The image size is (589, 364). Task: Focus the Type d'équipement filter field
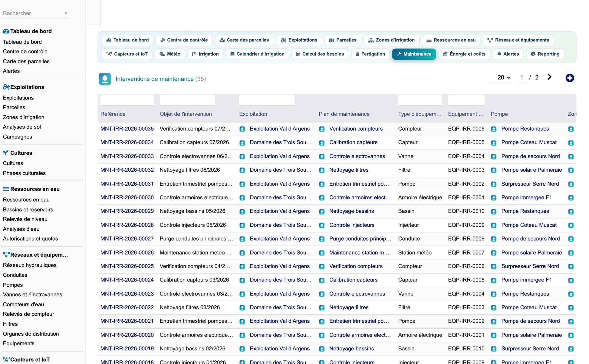[x=420, y=100]
